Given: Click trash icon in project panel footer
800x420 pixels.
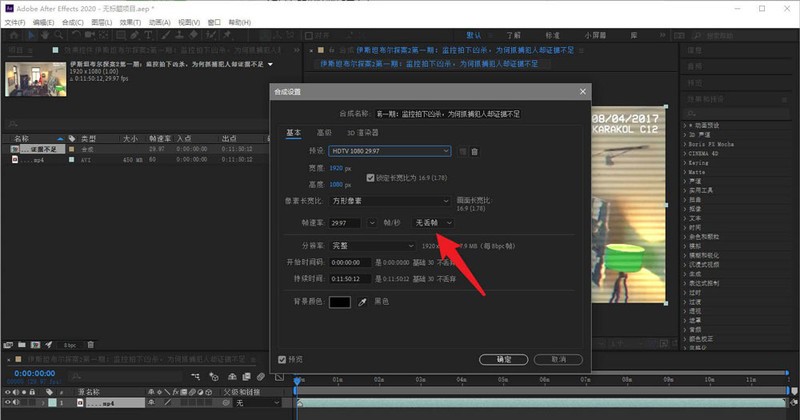Looking at the screenshot, I should (x=90, y=343).
